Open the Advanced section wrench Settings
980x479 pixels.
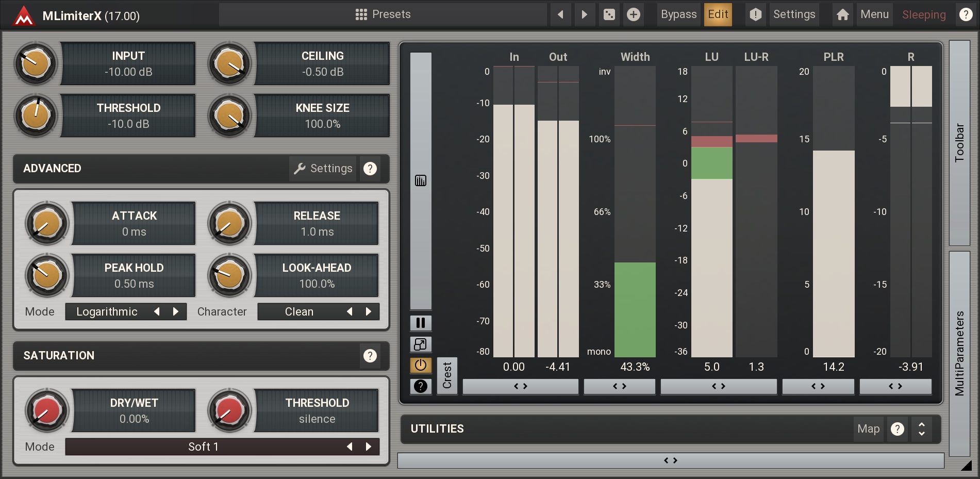[323, 169]
